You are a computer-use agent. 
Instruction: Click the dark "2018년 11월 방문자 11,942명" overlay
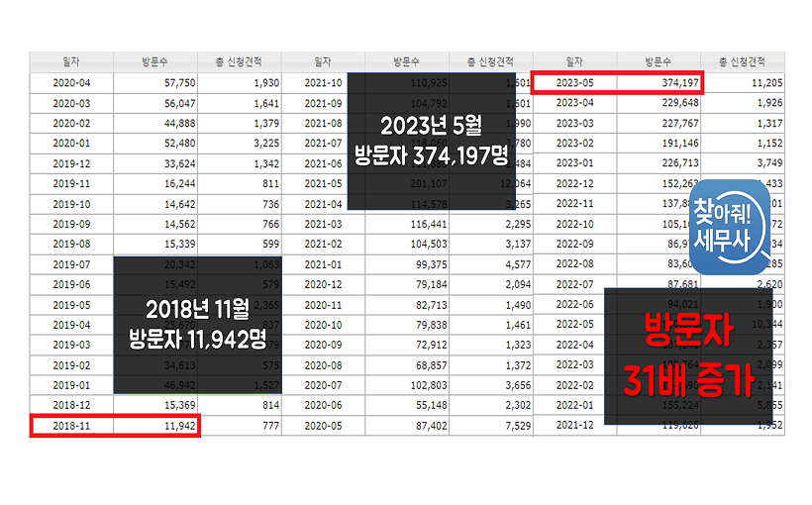198,326
